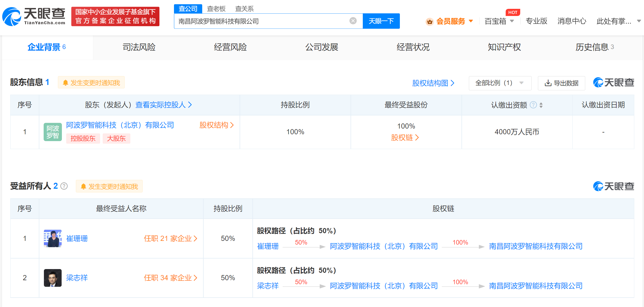Open 梁志祥 profile photo

coord(53,278)
